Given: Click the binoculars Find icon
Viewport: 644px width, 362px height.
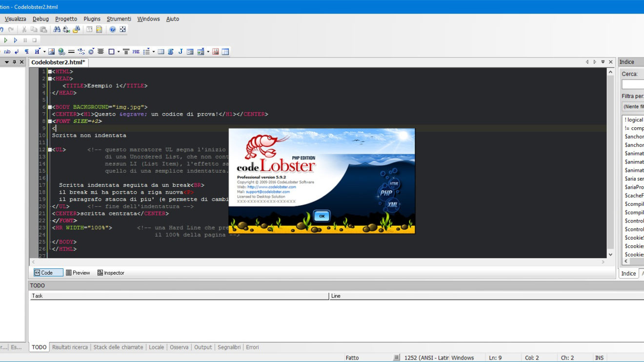Looking at the screenshot, I should (x=57, y=29).
